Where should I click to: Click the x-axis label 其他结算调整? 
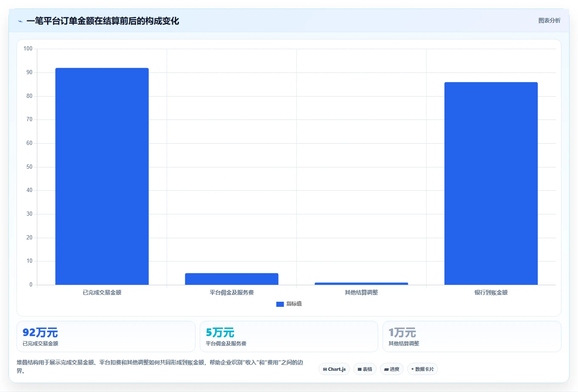[361, 292]
